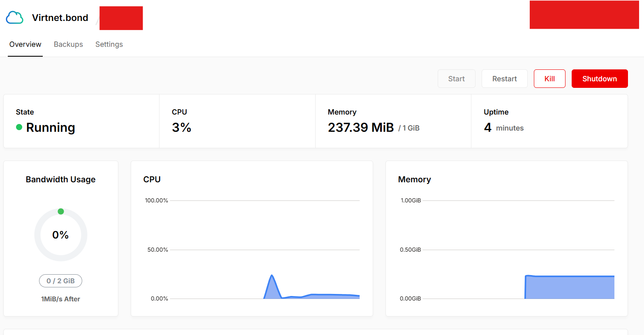Click the green Running status dot
The image size is (644, 335).
(19, 127)
